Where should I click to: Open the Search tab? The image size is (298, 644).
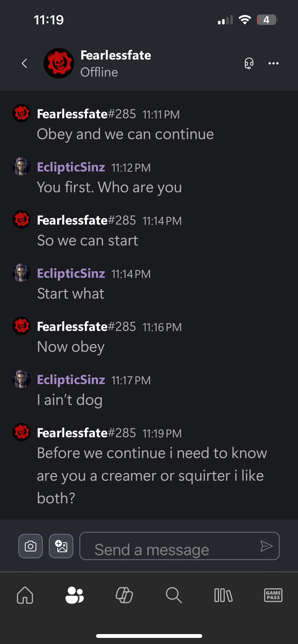click(174, 595)
